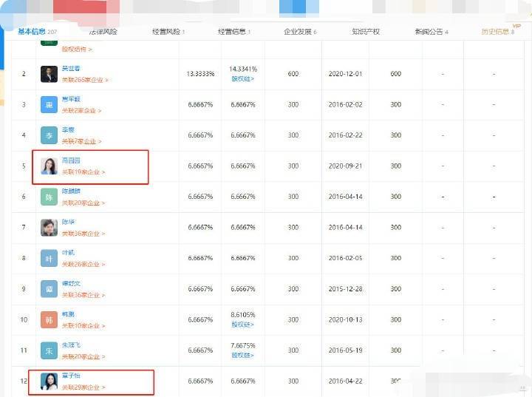Image resolution: width=532 pixels, height=397 pixels.
Task: Click the 7.6675% value in row 11
Action: click(243, 345)
